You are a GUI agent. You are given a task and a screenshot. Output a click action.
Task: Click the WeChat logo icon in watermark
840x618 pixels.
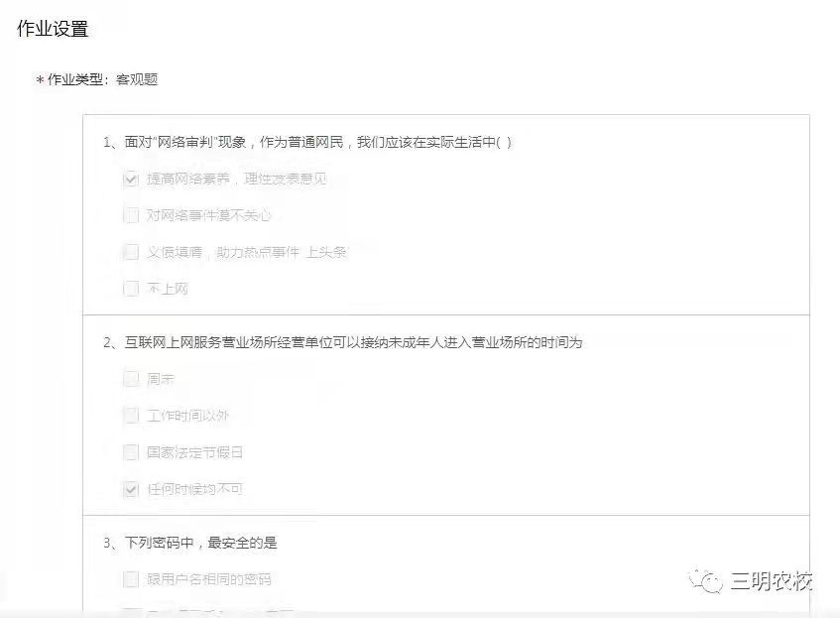click(x=705, y=581)
